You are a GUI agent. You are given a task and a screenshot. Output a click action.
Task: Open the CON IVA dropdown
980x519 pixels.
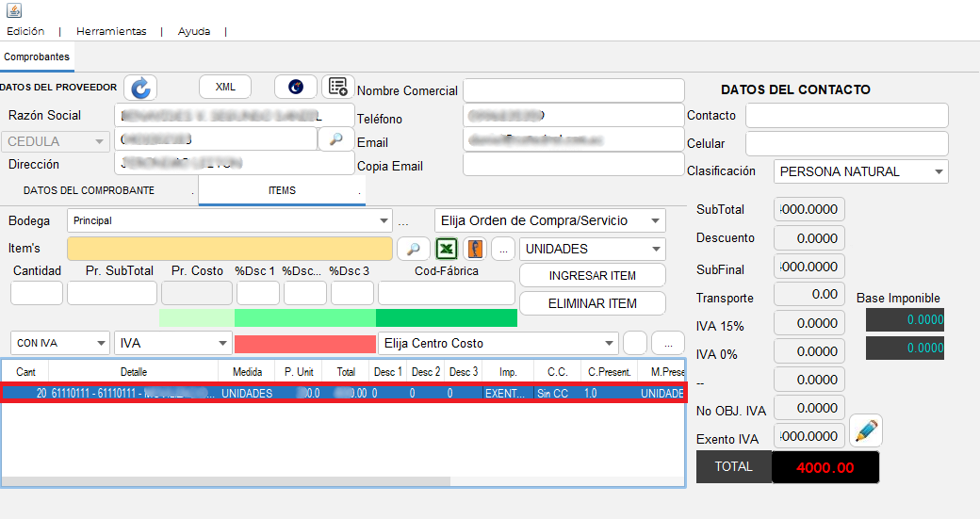coord(60,344)
